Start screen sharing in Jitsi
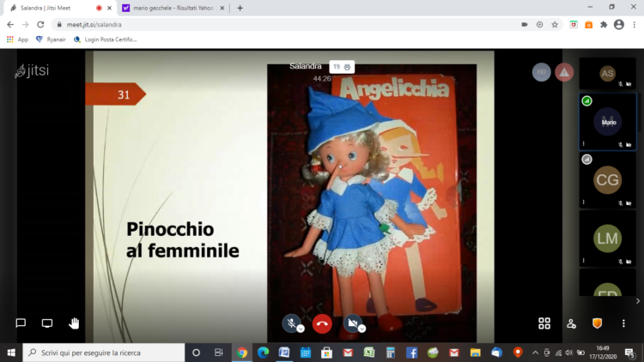644x362 pixels. coord(47,323)
